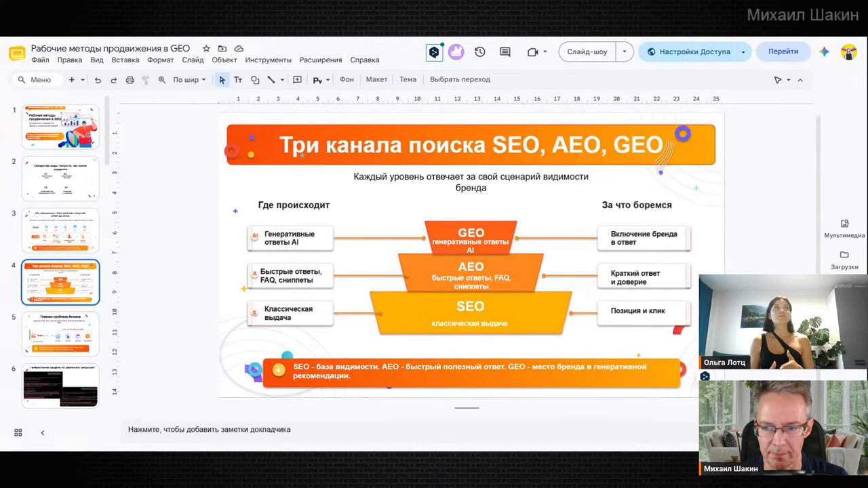Click the Undo arrow in toolbar
This screenshot has width=868, height=488.
click(98, 80)
